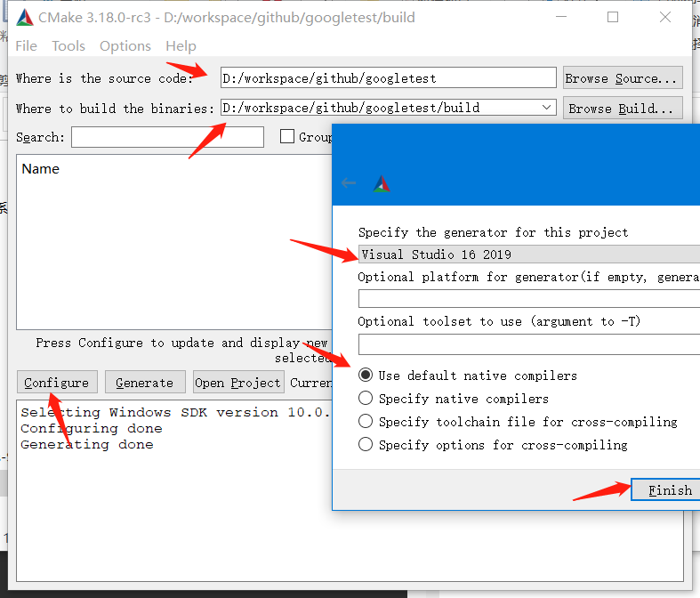Click the CMake logo in the dialog header
The width and height of the screenshot is (700, 598).
pos(382,183)
